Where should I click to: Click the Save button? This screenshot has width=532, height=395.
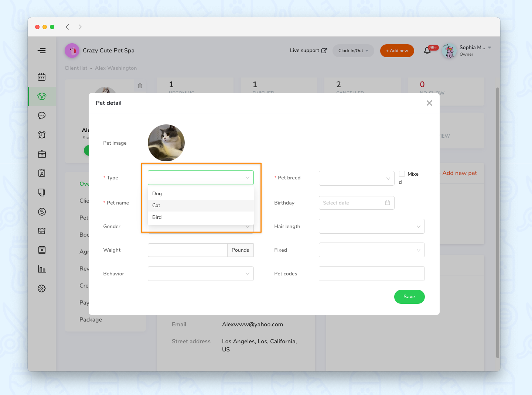409,297
